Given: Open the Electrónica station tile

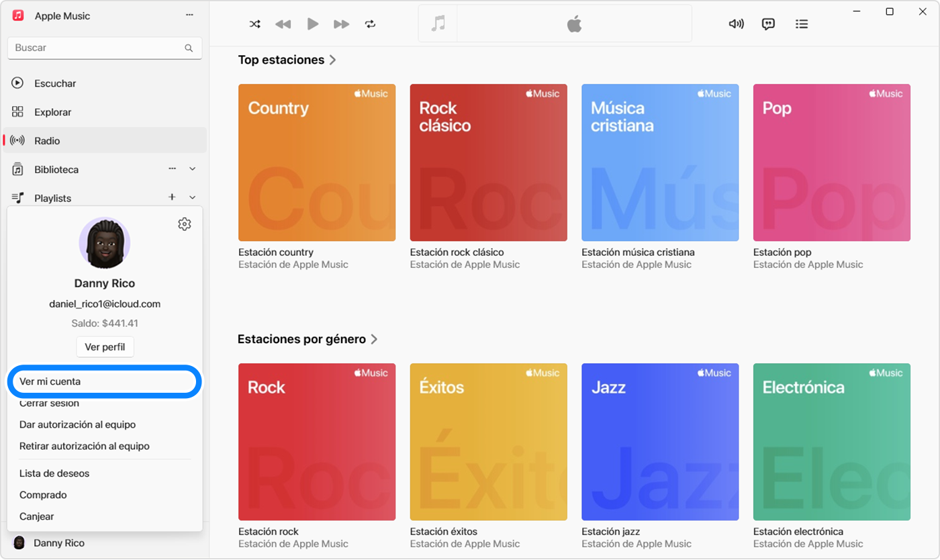Looking at the screenshot, I should [832, 442].
